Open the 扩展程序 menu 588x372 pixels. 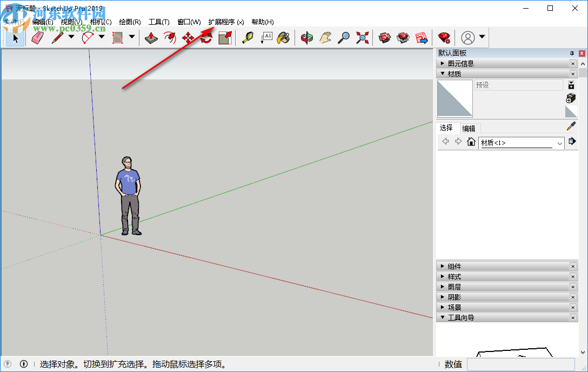225,22
